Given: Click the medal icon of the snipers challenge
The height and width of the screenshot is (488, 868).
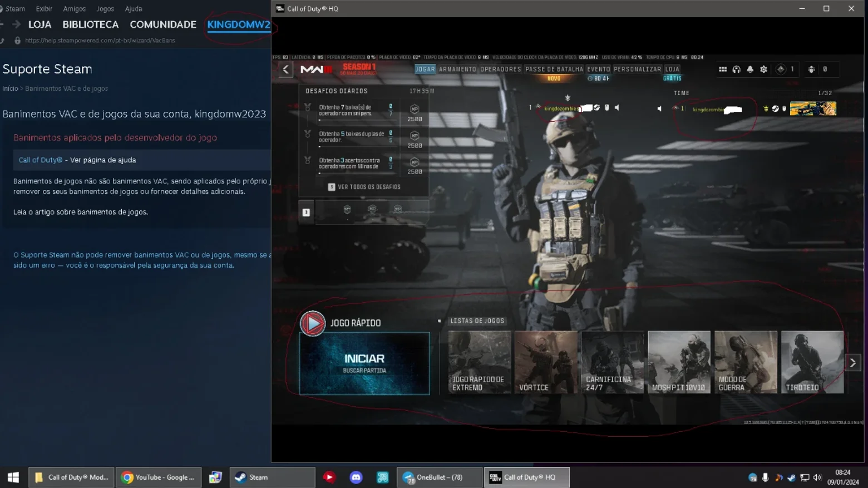Looking at the screenshot, I should [308, 107].
